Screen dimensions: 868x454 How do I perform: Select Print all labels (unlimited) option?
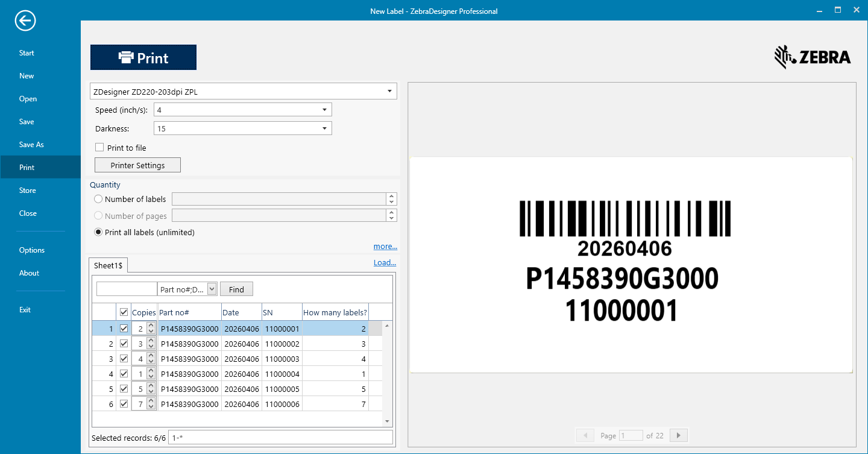98,232
